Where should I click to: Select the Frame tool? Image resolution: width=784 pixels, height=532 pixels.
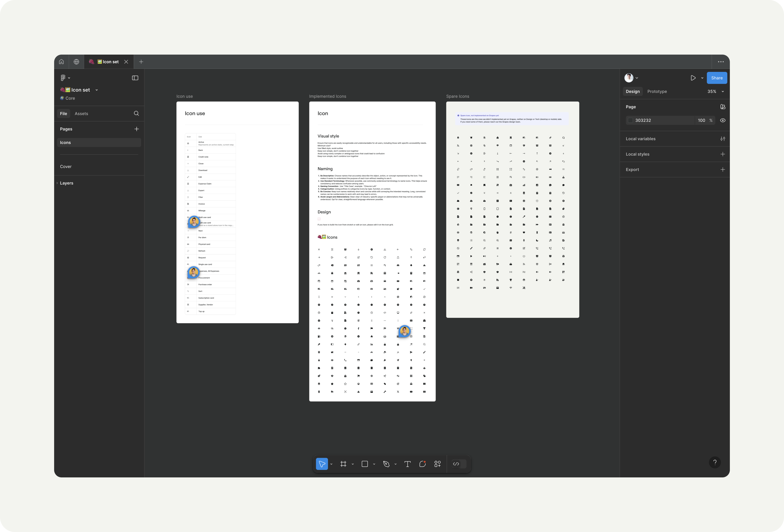coord(343,464)
